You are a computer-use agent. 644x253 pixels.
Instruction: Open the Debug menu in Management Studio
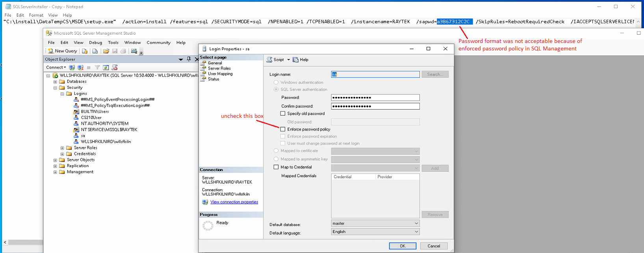pyautogui.click(x=95, y=43)
